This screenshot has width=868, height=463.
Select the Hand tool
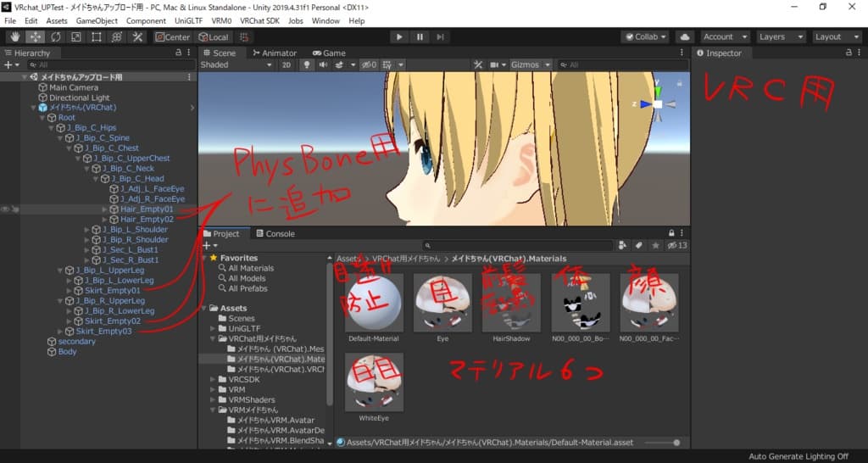click(15, 37)
